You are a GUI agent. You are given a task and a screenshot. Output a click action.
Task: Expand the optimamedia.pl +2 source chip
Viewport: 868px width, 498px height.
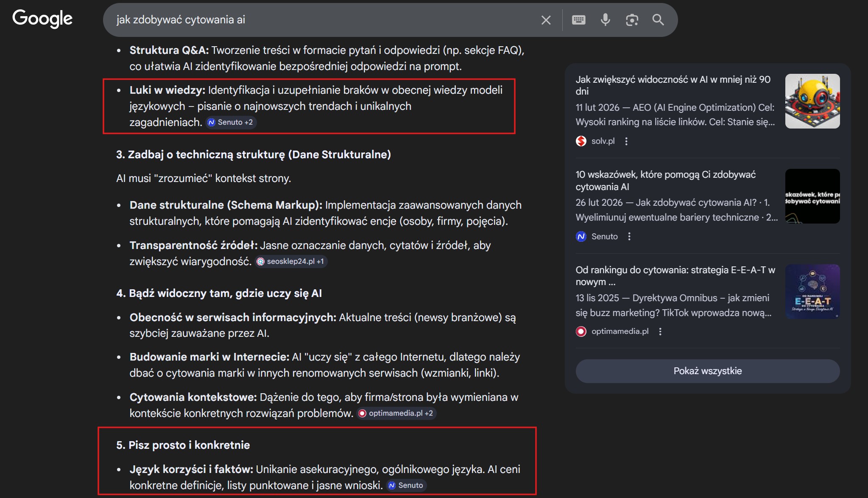point(396,413)
